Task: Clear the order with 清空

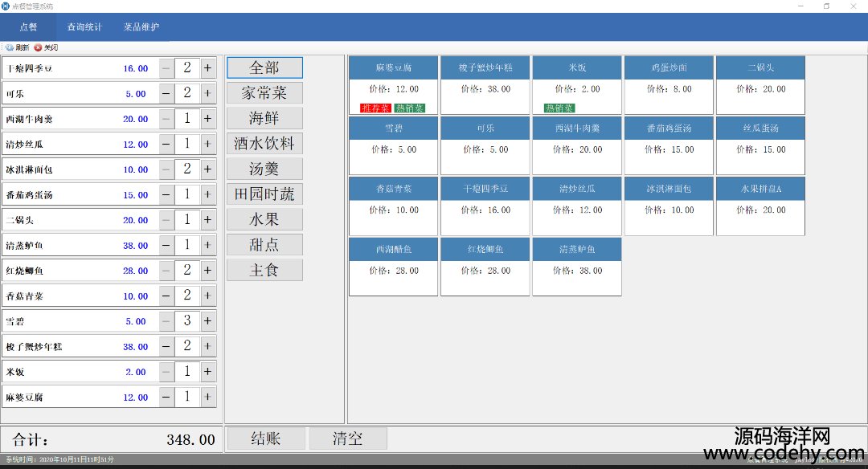Action: pos(348,438)
